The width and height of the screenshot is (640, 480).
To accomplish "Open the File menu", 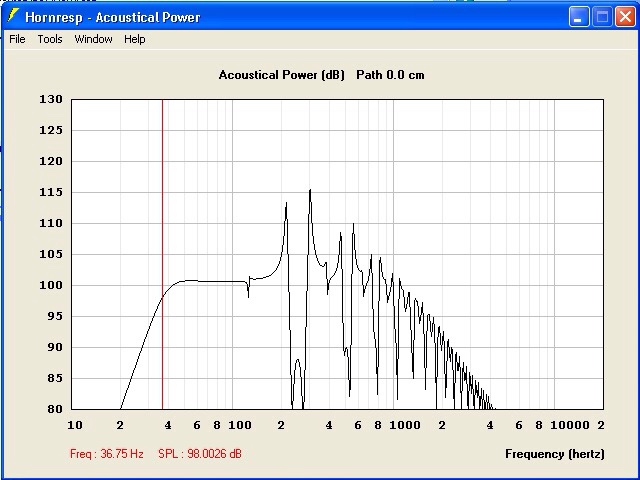I will [x=17, y=39].
